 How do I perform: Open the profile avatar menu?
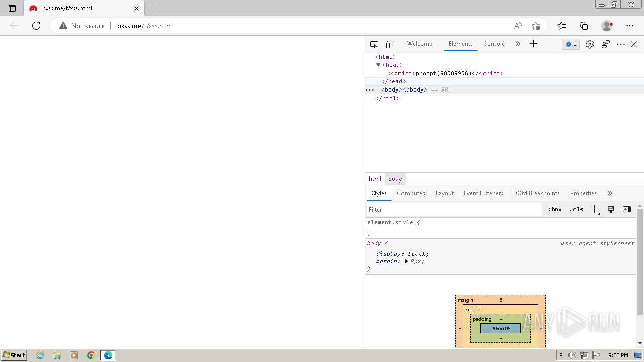click(607, 26)
